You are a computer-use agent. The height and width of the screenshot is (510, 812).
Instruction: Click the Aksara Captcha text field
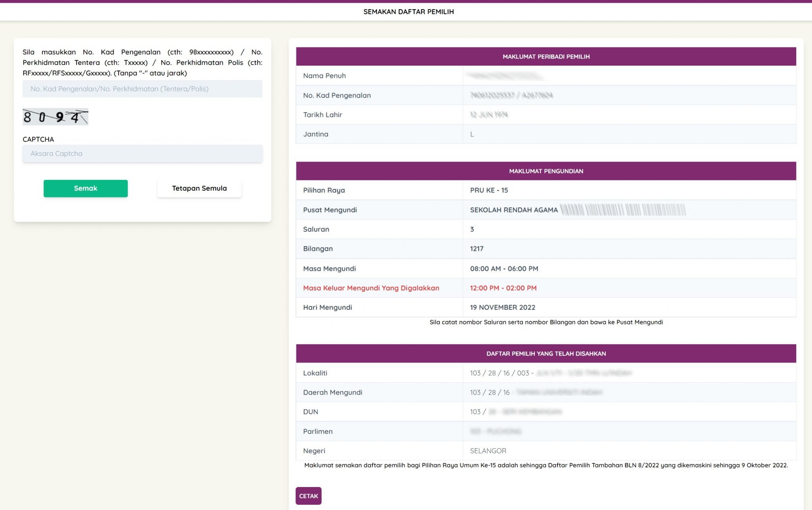click(142, 153)
